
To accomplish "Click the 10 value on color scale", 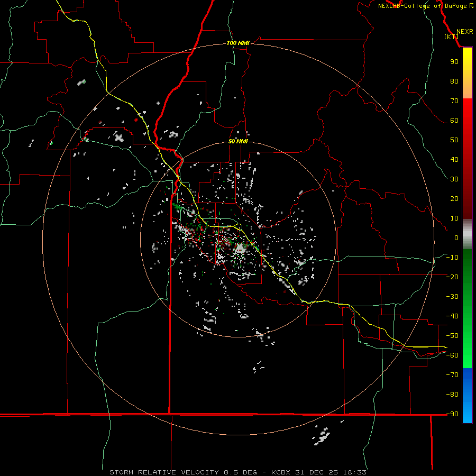I will (454, 218).
